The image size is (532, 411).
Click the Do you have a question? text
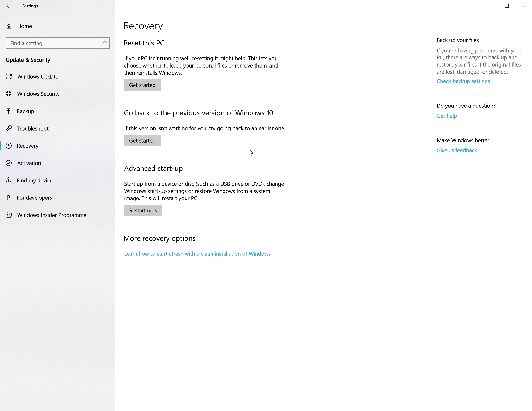[x=466, y=106]
